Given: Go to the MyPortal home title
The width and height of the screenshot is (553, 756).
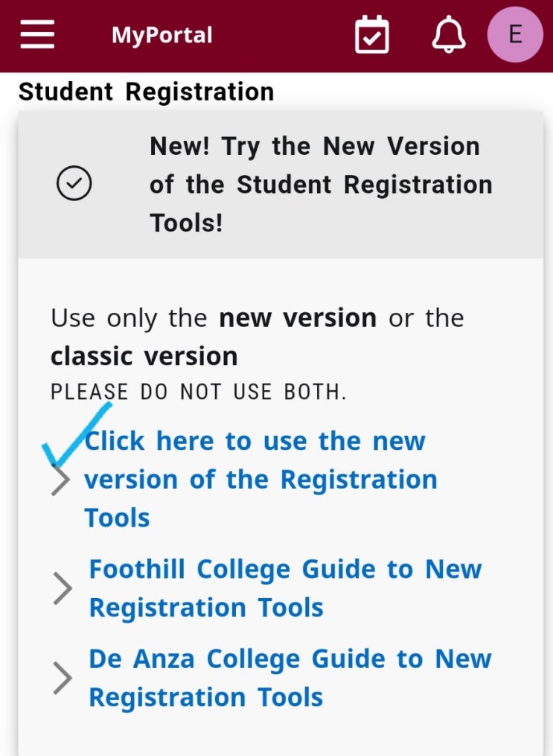Looking at the screenshot, I should coord(162,35).
